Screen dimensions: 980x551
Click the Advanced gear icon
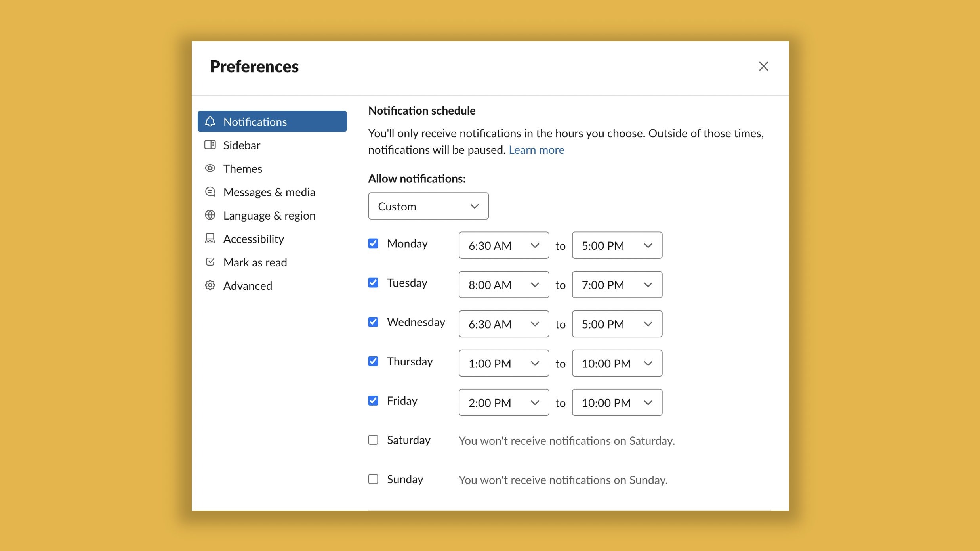210,285
